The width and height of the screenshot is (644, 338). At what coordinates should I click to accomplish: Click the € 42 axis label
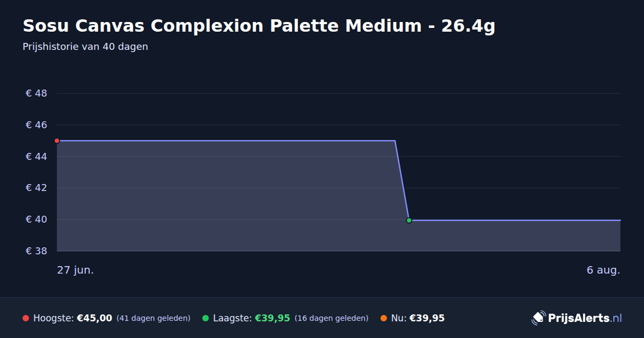click(x=36, y=188)
